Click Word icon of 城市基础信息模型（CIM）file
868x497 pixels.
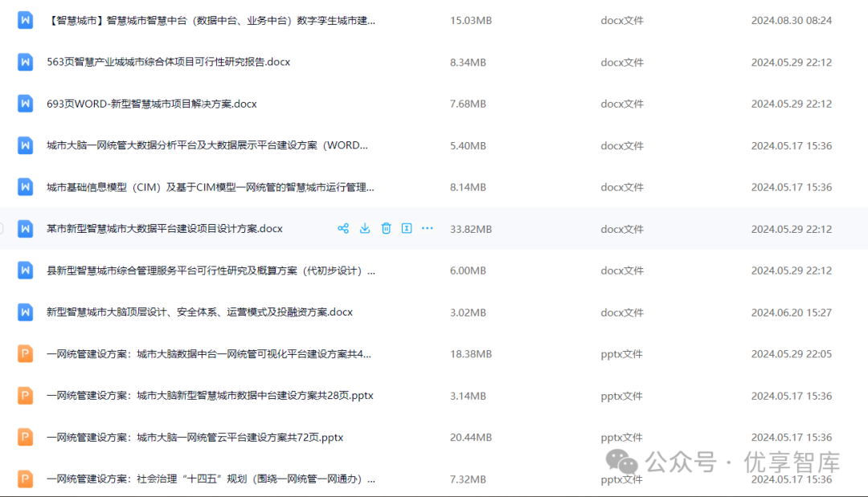[26, 187]
